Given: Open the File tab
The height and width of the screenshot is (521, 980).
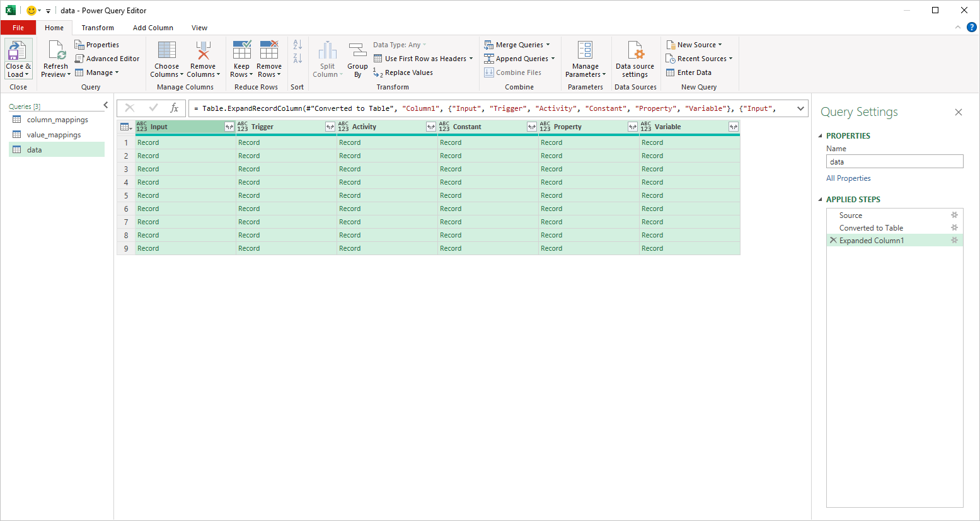Looking at the screenshot, I should tap(18, 28).
